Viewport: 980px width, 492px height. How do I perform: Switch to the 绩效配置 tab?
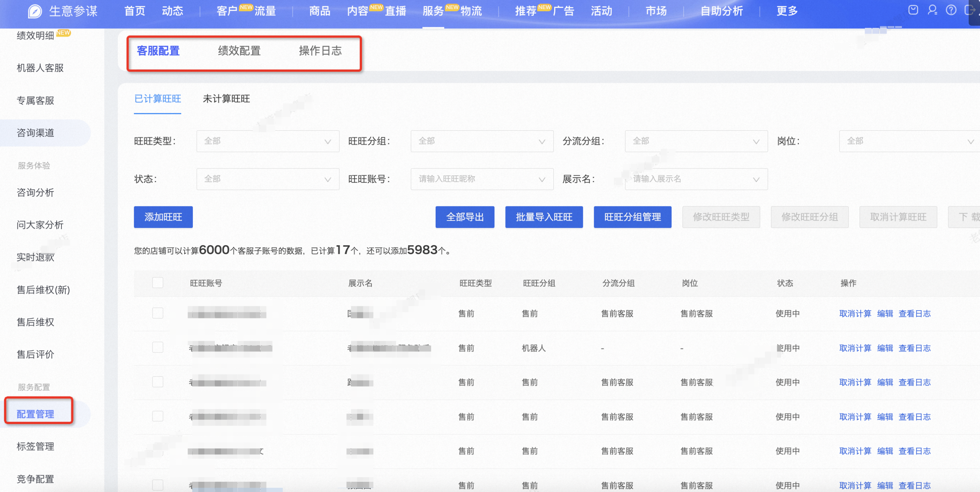pyautogui.click(x=239, y=51)
